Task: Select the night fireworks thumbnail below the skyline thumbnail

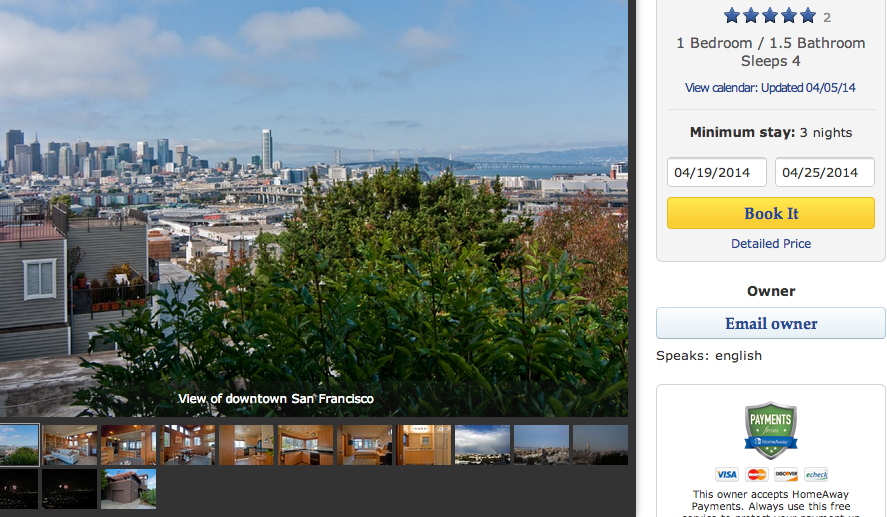Action: 19,489
